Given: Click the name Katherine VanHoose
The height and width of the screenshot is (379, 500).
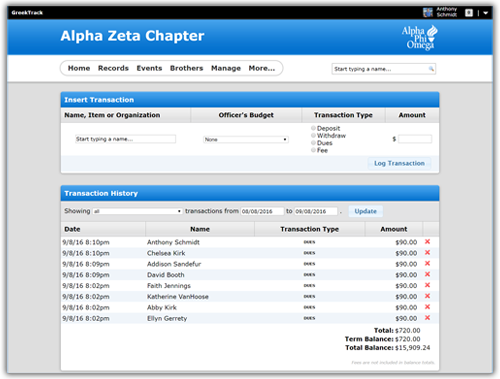Looking at the screenshot, I should (178, 296).
